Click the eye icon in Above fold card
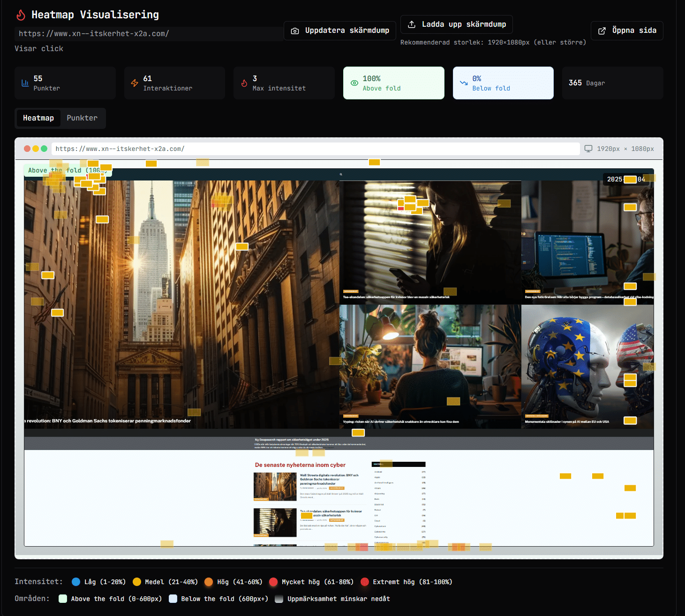 pos(354,83)
